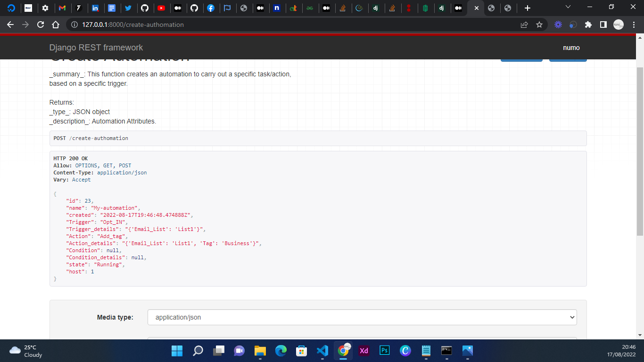The height and width of the screenshot is (362, 644).
Task: Share this page from address bar
Action: [x=524, y=25]
